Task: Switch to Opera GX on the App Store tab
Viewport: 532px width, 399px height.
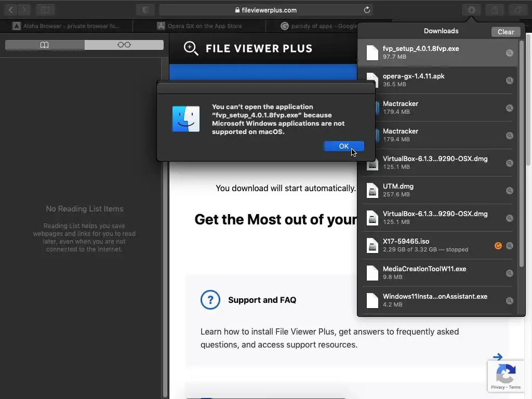Action: pos(199,26)
